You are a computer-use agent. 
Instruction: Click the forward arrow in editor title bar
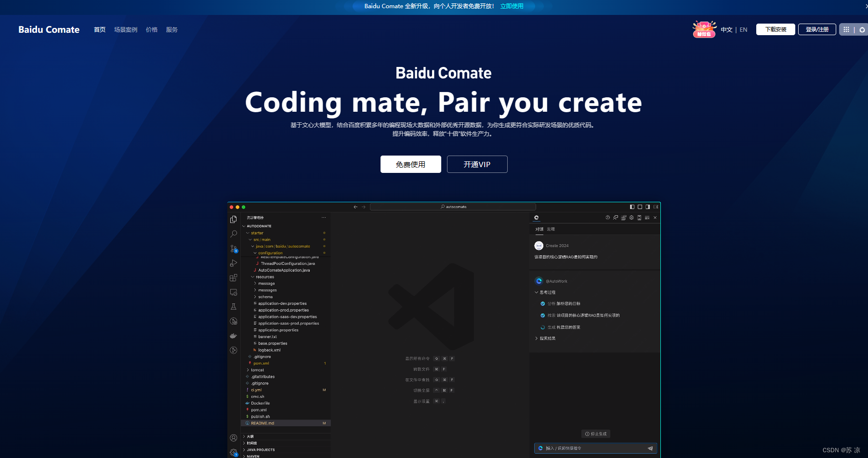[364, 207]
